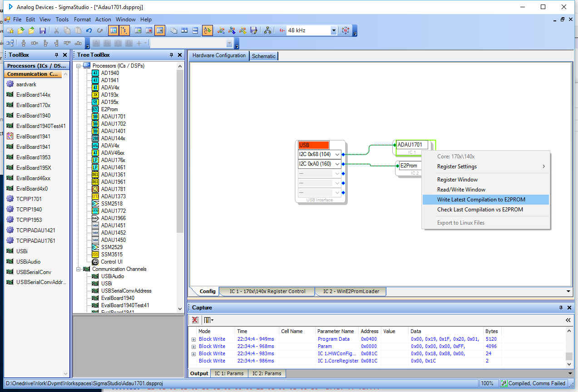Image resolution: width=578 pixels, height=392 pixels.
Task: Click the Cut scissors icon
Action: pos(56,30)
